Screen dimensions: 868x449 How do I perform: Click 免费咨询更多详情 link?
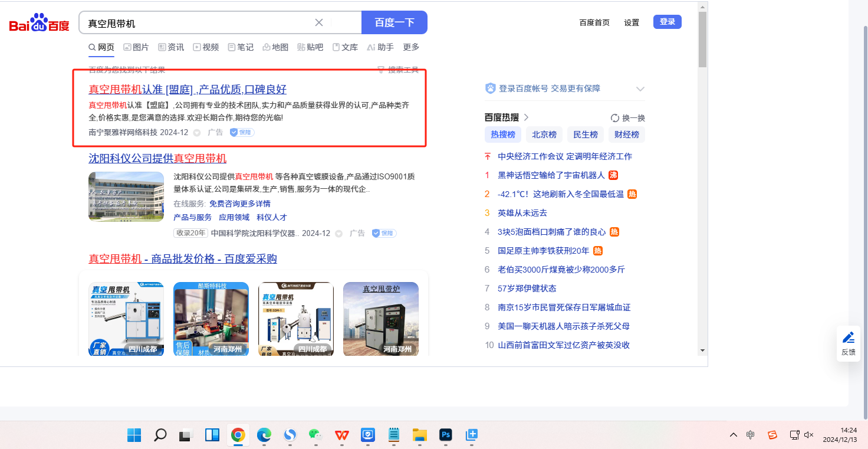point(240,204)
